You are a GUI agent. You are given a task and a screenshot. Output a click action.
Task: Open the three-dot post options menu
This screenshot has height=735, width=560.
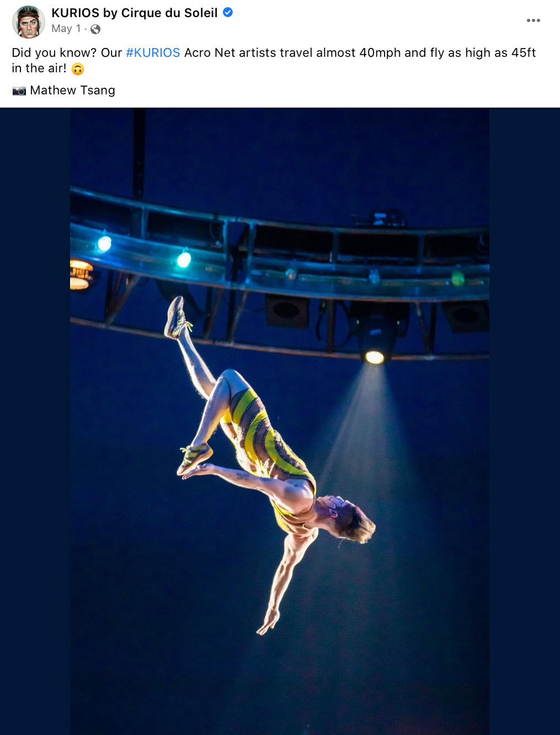pos(534,20)
